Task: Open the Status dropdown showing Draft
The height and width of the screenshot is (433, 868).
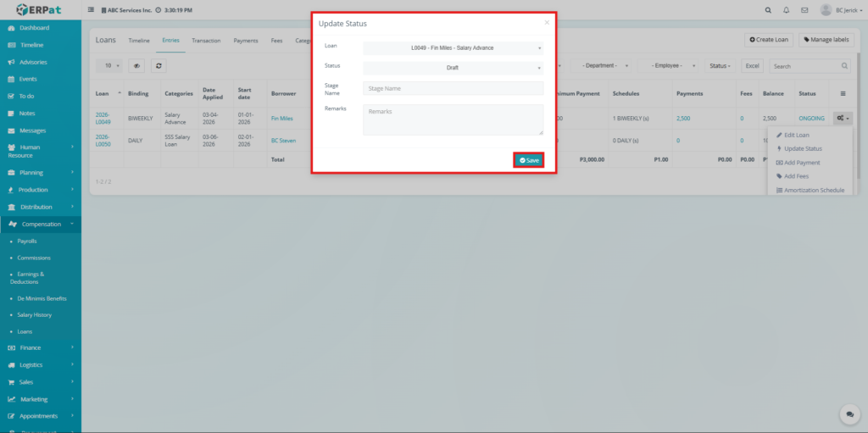Action: point(453,68)
